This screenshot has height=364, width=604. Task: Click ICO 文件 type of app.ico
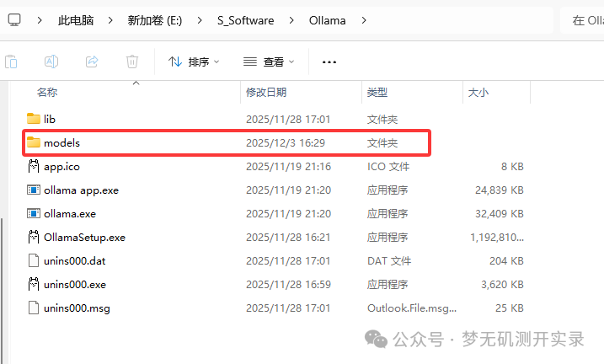(x=388, y=167)
